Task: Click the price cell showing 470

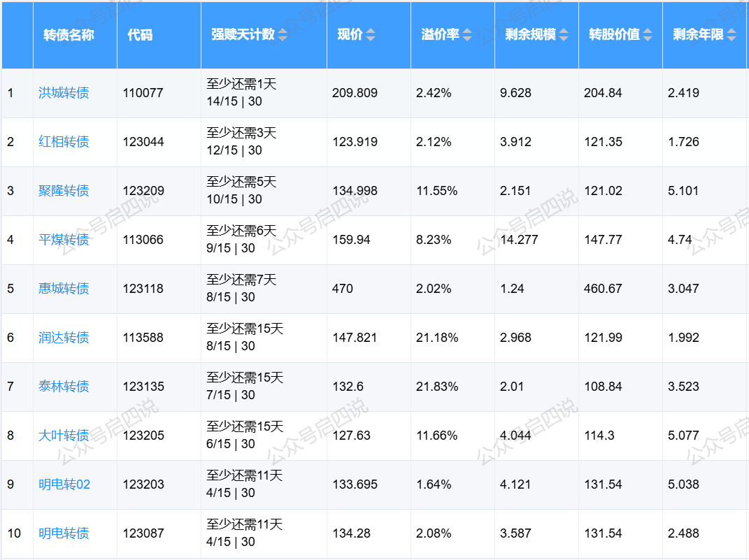Action: 343,289
